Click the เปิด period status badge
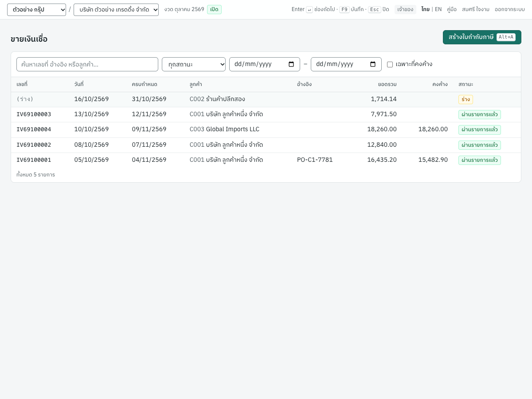This screenshot has width=532, height=399. click(214, 9)
